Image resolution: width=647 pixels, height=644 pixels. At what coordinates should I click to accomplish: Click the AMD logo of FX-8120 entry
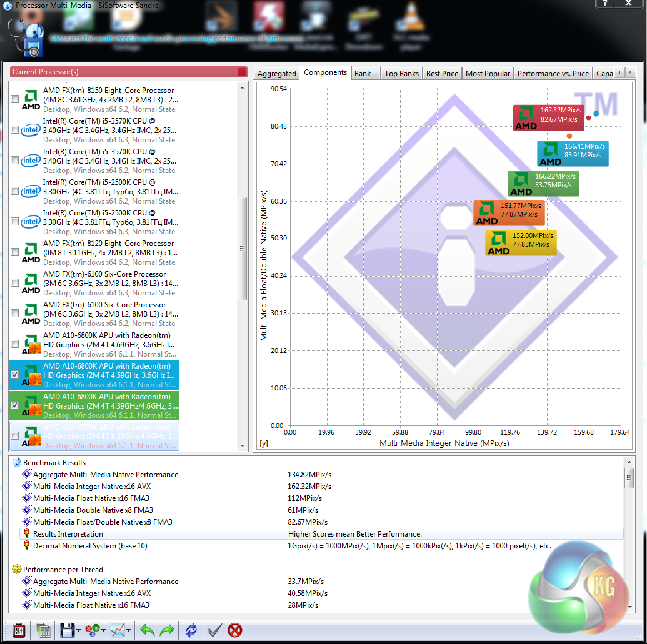point(31,252)
